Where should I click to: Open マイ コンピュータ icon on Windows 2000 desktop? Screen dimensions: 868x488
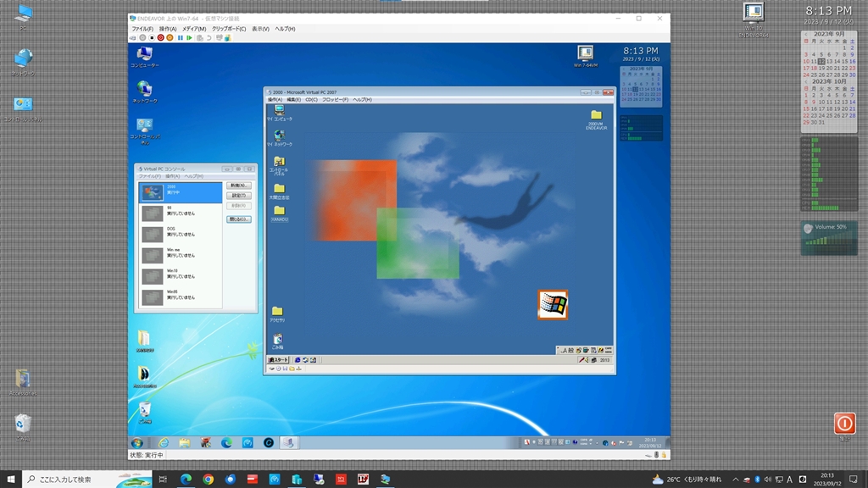coord(279,113)
